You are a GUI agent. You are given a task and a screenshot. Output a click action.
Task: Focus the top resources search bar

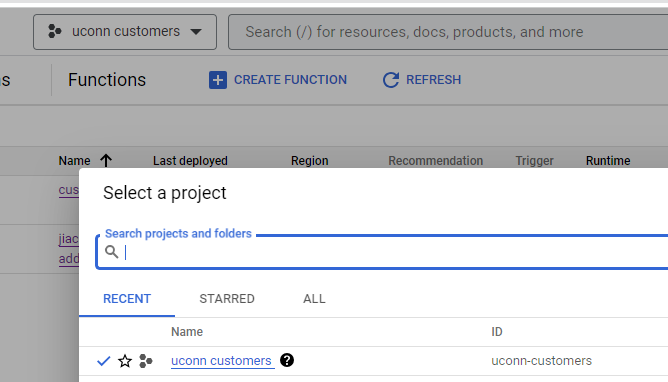(x=448, y=32)
